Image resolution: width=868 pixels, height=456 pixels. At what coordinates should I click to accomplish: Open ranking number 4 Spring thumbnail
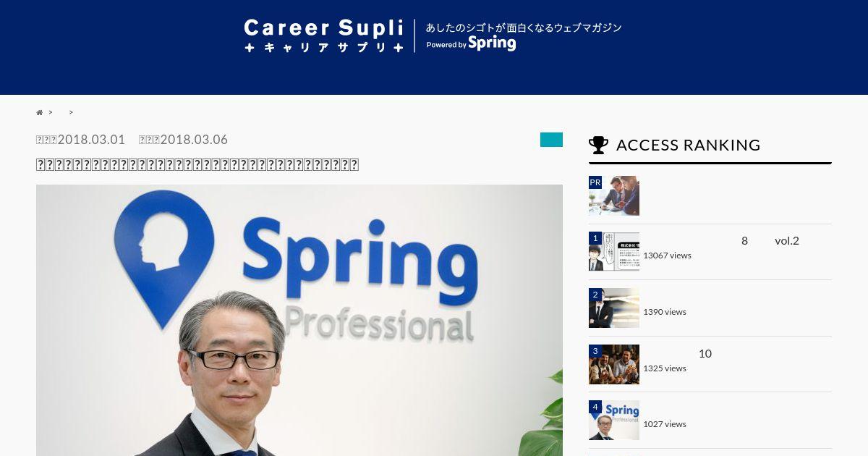pos(614,420)
